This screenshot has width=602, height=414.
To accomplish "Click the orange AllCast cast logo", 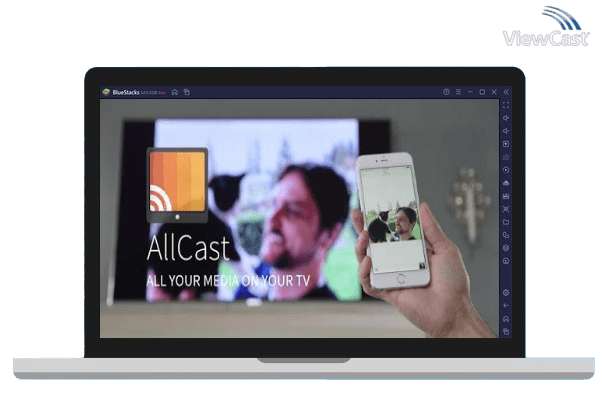I will coord(177,186).
